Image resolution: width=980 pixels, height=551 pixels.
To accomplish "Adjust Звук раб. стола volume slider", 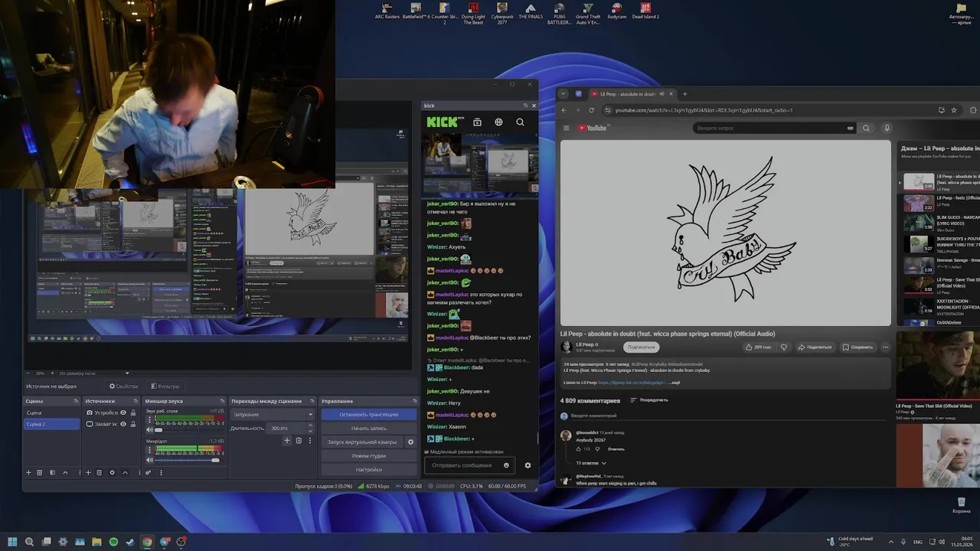I will point(189,430).
